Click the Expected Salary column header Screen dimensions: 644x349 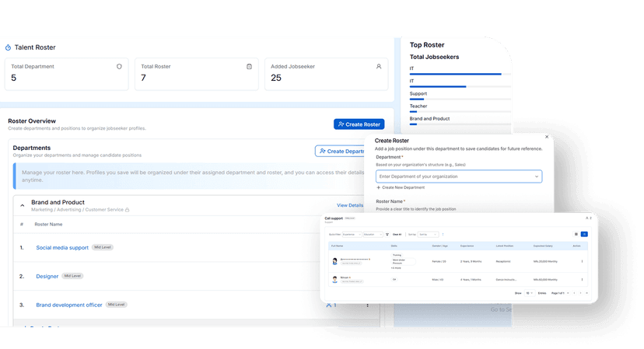click(543, 246)
